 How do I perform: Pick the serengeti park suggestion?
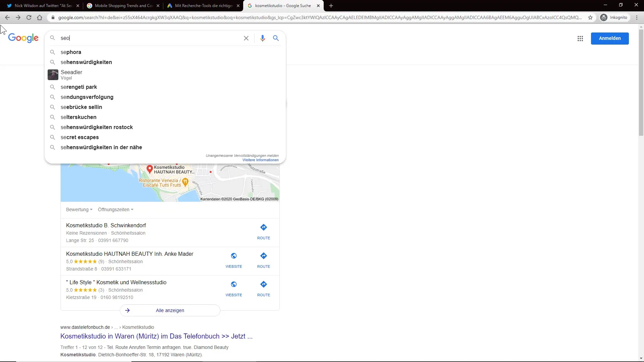[165, 87]
